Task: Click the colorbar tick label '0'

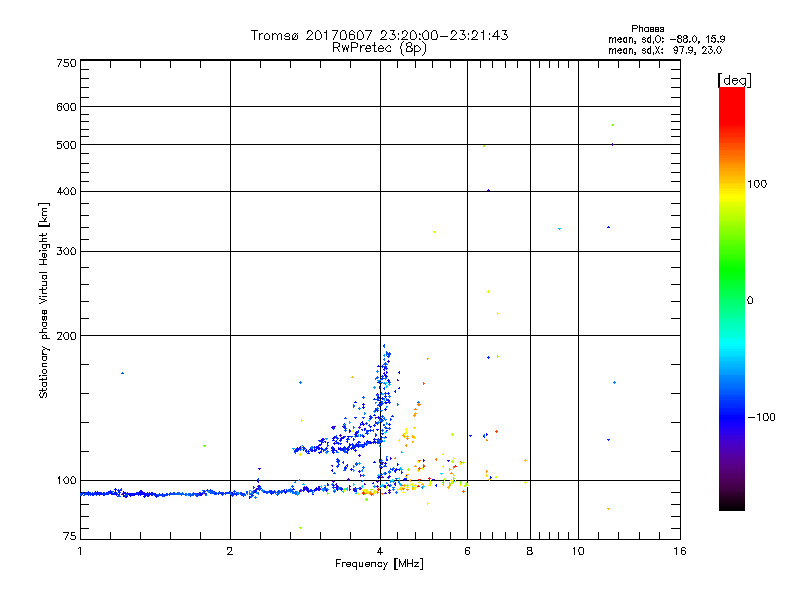Action: (x=750, y=301)
